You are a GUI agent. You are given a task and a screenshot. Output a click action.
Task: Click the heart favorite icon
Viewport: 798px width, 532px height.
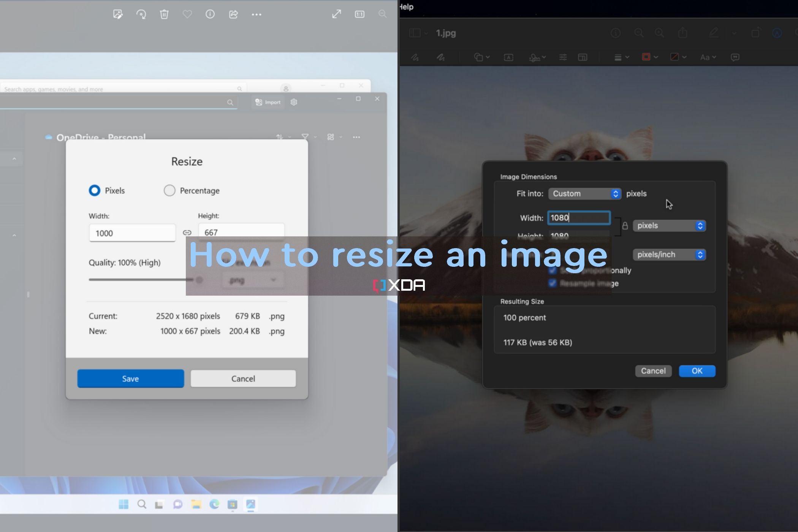pyautogui.click(x=187, y=14)
